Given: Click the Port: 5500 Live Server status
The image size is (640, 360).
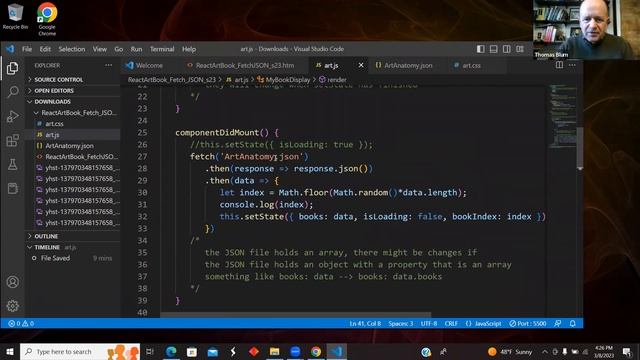Looking at the screenshot, I should [528, 324].
